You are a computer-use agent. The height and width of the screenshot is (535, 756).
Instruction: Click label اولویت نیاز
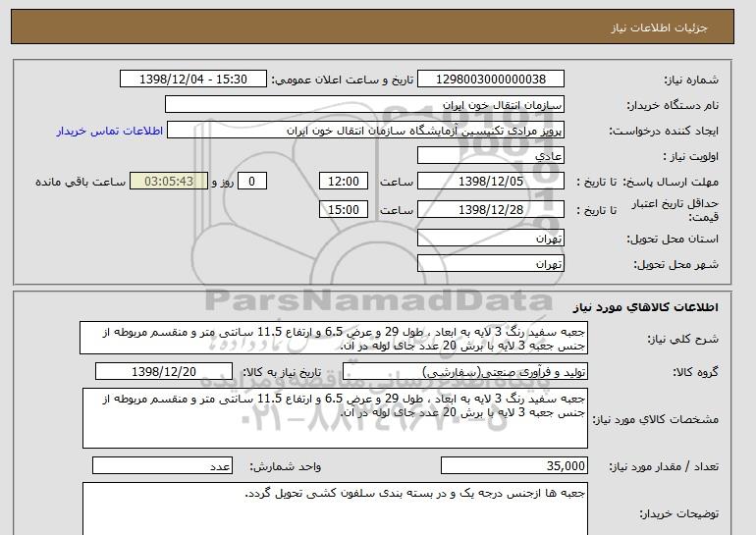[691, 156]
